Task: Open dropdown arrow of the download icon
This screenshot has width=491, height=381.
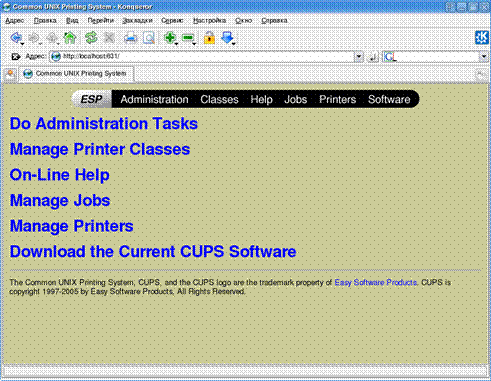Action: click(x=234, y=44)
